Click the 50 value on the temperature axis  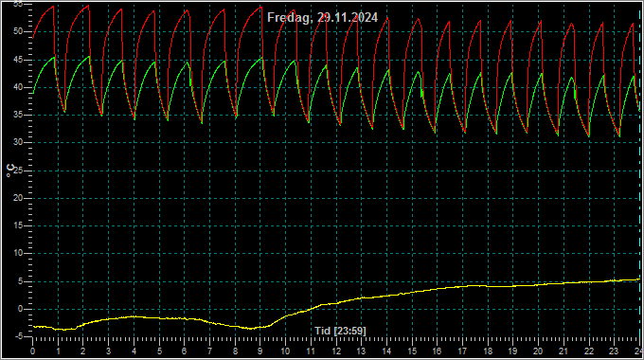(18, 31)
